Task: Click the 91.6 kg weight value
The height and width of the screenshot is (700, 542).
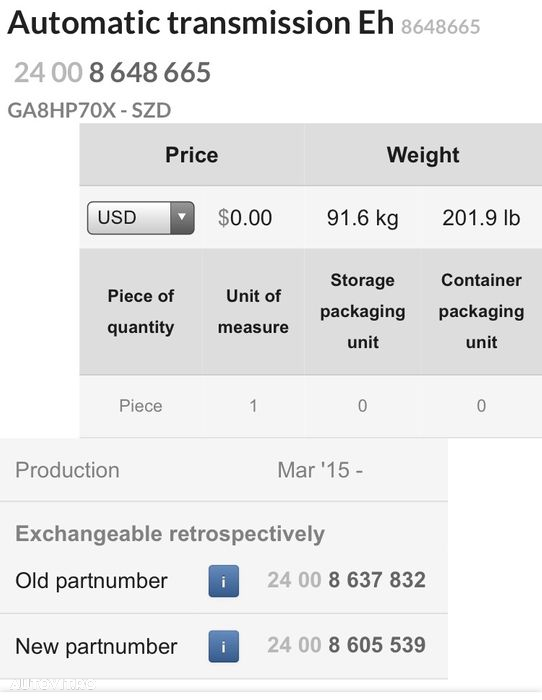Action: click(x=363, y=218)
